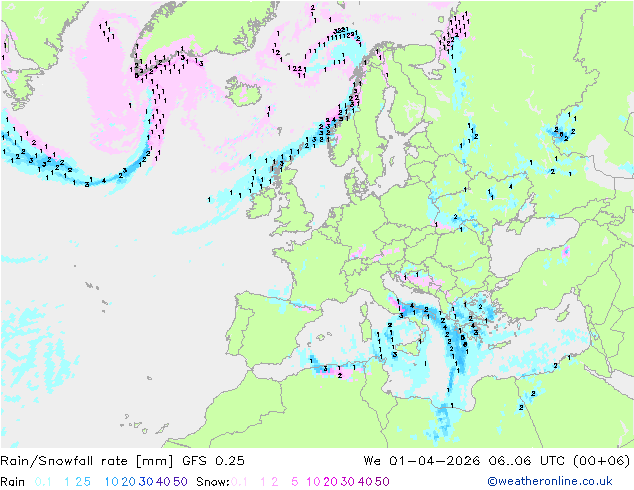Screen dimensions: 634x490
Task: Click the Rain legend 50 value
Action: (x=180, y=482)
